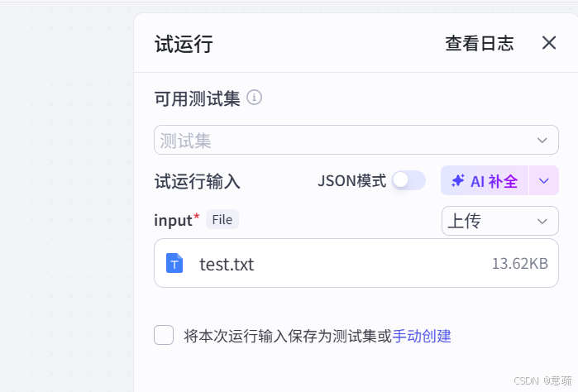Screen dimensions: 578x392
Task: Click the File type tag
Action: click(x=222, y=219)
